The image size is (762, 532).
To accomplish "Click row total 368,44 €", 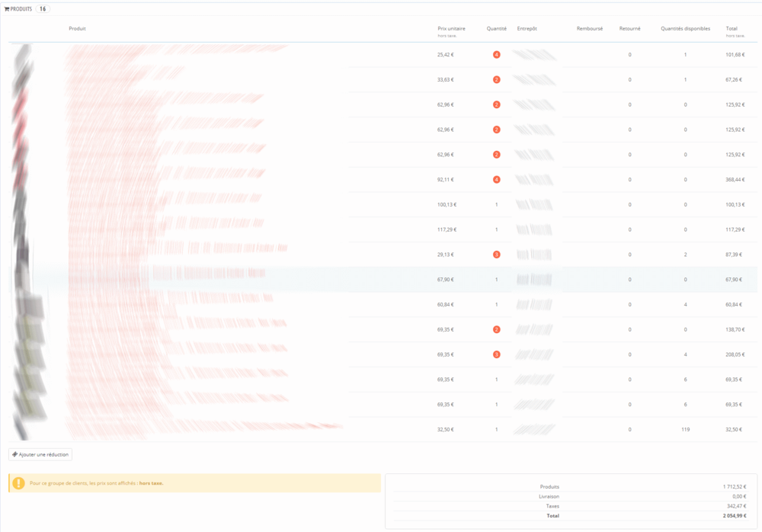I will coord(735,179).
